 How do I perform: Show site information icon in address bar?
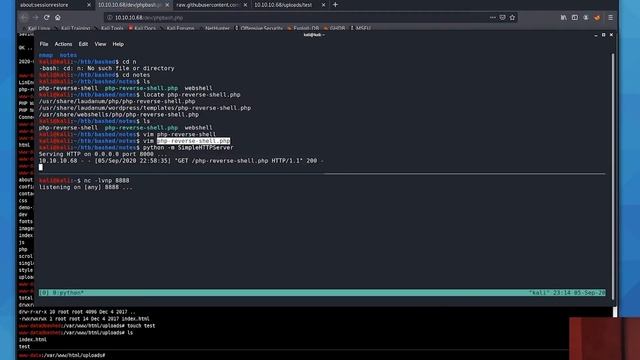click(x=110, y=18)
